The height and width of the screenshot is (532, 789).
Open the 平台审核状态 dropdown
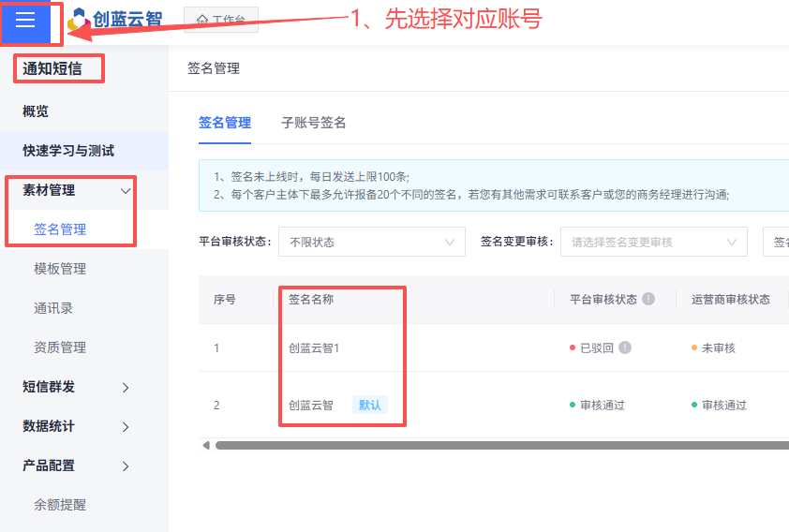tap(371, 242)
